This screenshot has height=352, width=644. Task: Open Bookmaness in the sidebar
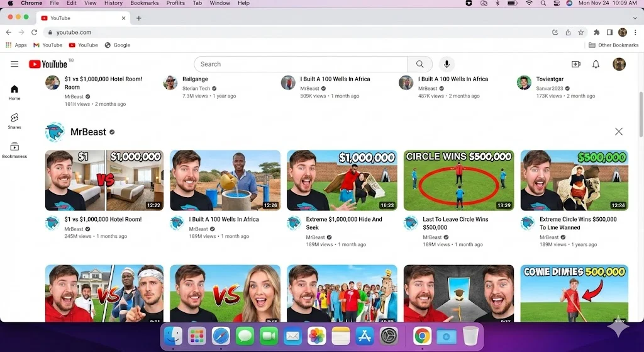[14, 150]
